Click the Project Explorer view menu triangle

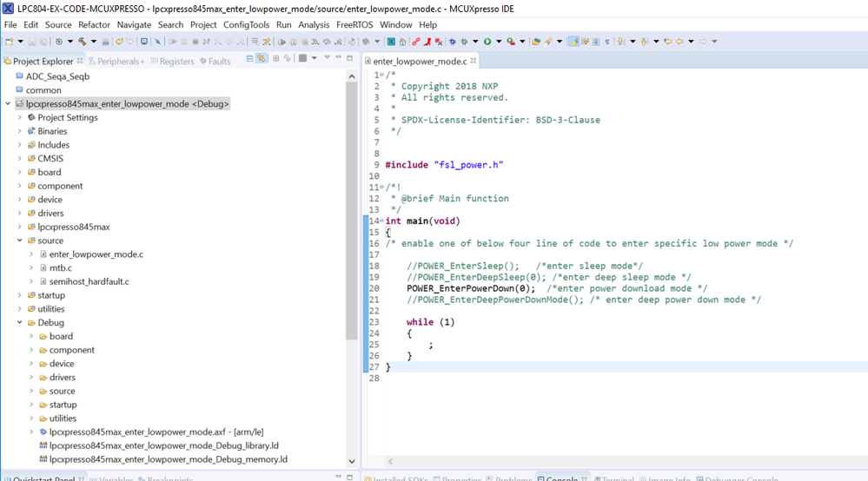328,57
